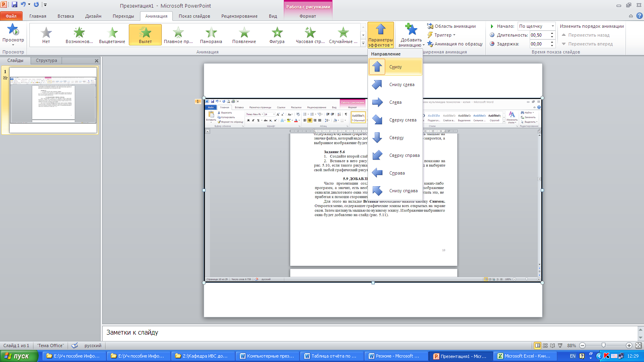The image size is (644, 362).
Task: Choose direction Снизу слева
Action: (395, 84)
